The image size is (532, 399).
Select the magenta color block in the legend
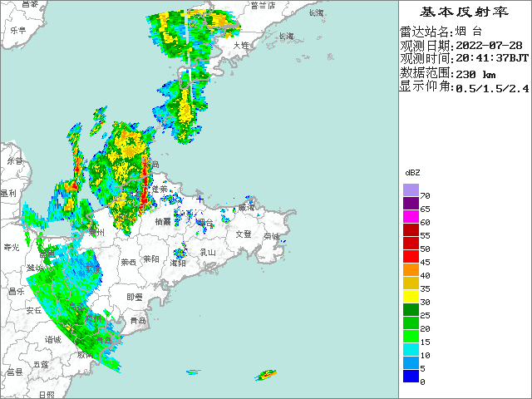pos(411,217)
